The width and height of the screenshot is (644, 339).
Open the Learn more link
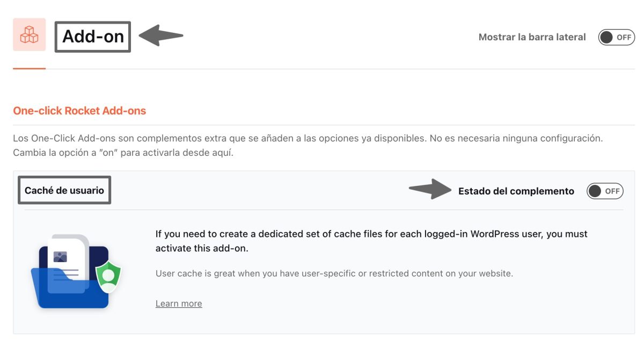coord(179,303)
